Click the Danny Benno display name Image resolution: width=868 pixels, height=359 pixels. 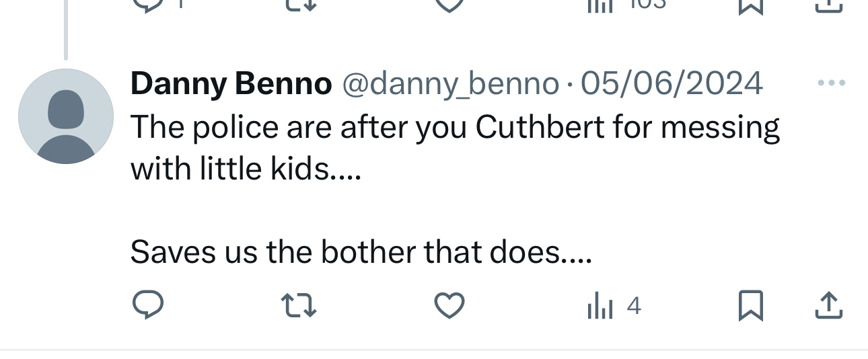tap(231, 84)
